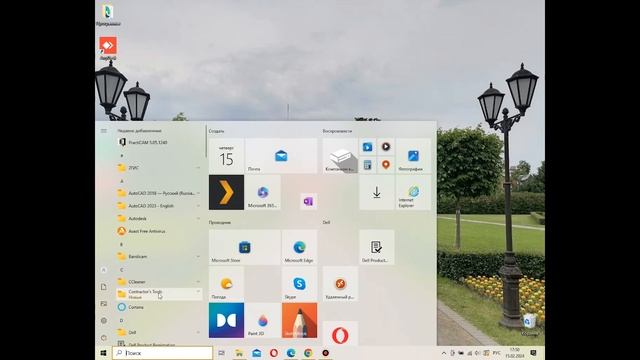Open the Start menu hamburger expand button
The image size is (640, 360).
point(104,131)
